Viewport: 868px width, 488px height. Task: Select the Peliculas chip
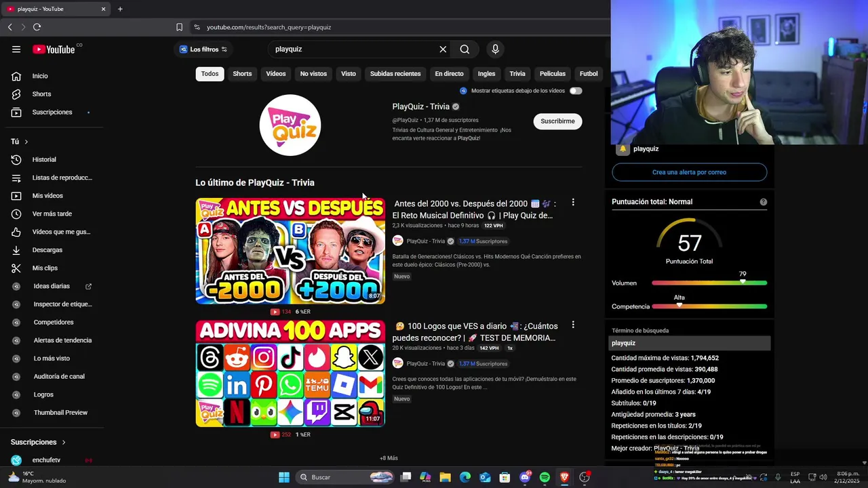pyautogui.click(x=553, y=74)
